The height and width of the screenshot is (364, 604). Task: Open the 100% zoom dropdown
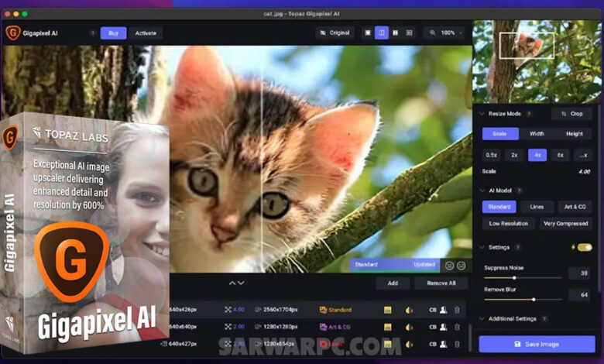pyautogui.click(x=447, y=33)
